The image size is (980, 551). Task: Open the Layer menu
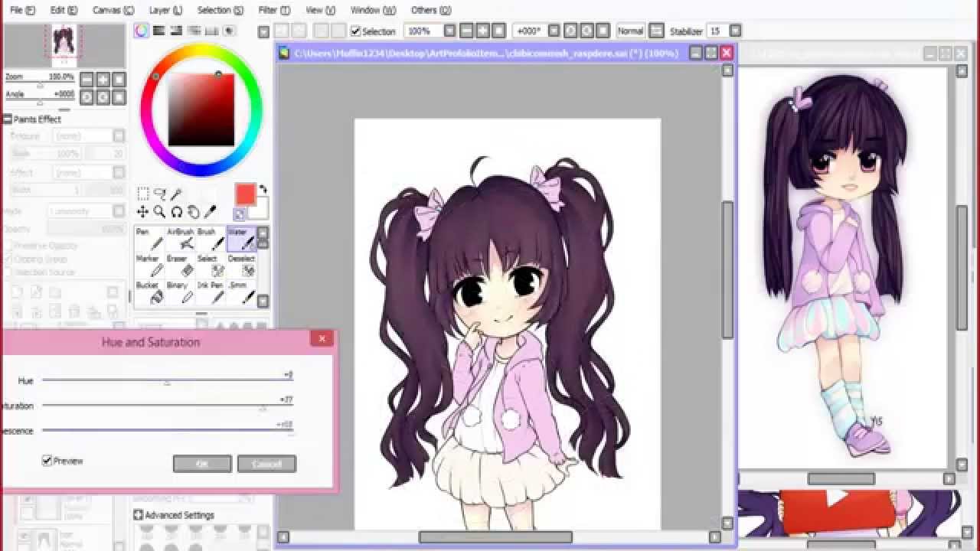pos(165,10)
